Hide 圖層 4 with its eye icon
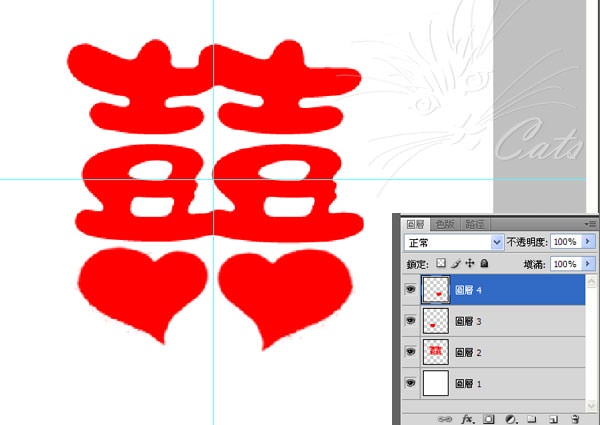Screen dimensions: 600x425 coord(409,290)
